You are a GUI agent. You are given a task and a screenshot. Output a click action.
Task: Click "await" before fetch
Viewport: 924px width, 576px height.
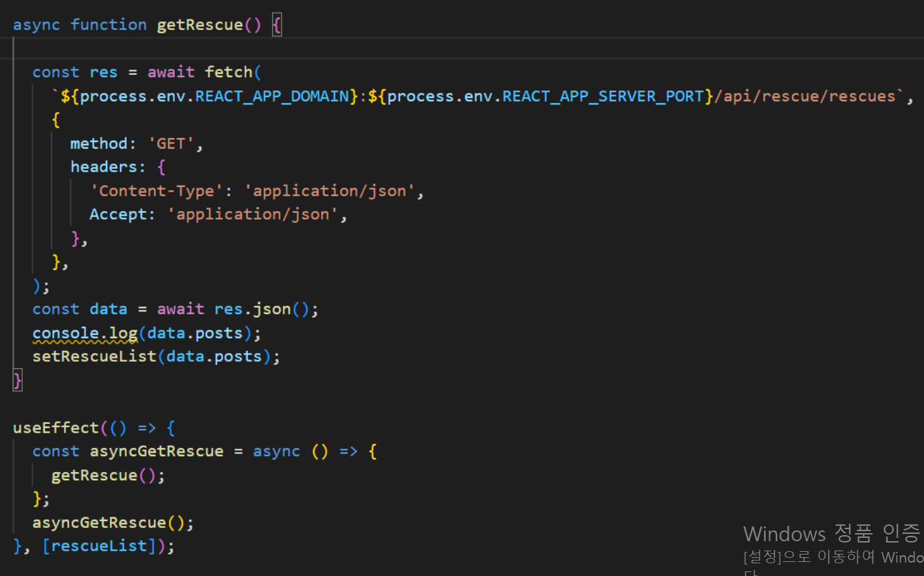pos(171,72)
